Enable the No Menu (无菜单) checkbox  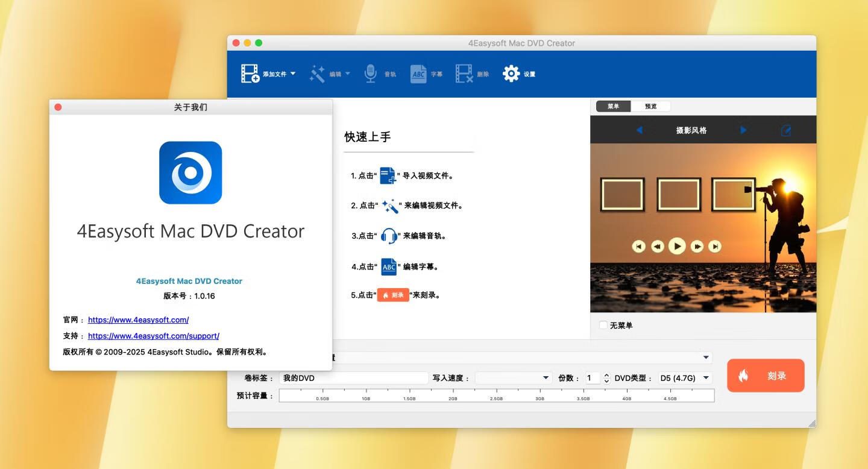603,326
